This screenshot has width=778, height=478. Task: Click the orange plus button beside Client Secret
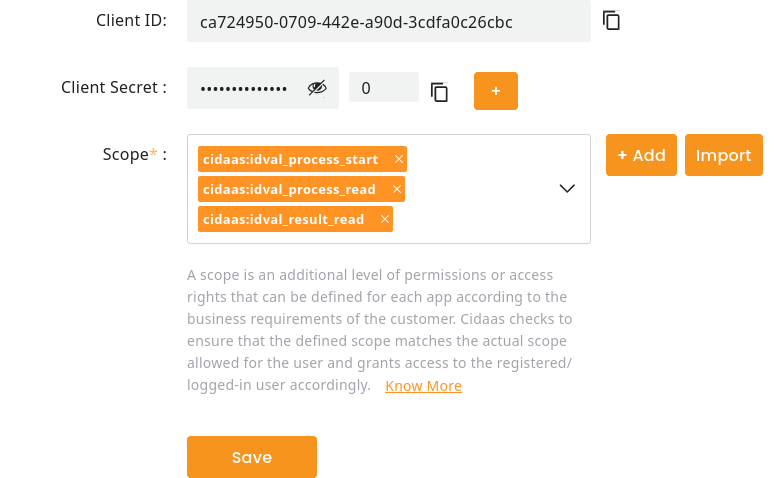pos(495,91)
